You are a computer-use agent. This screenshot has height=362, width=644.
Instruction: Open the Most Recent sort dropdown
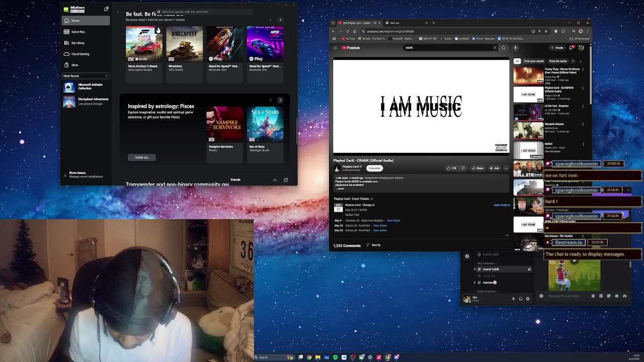pyautogui.click(x=86, y=76)
